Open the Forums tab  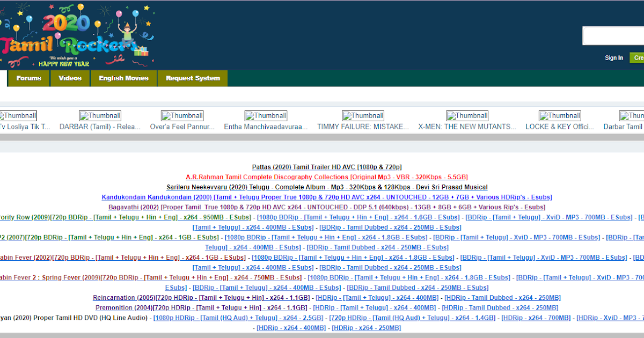tap(28, 78)
